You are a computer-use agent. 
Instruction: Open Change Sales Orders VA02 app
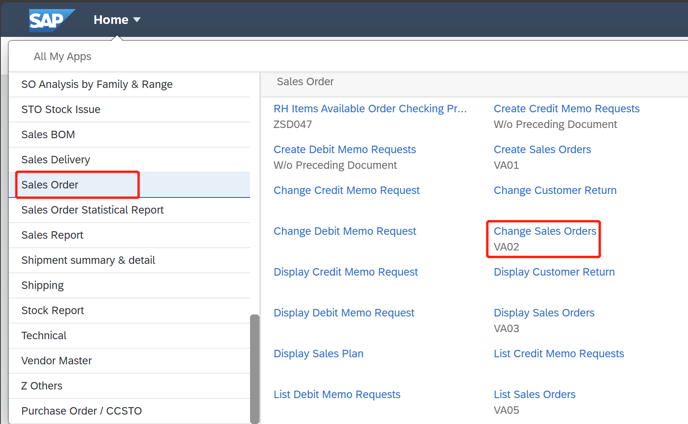545,231
